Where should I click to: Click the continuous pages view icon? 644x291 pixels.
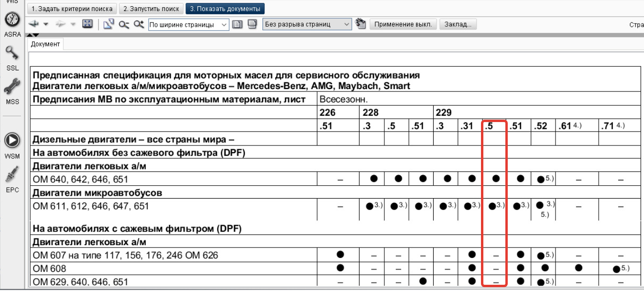pyautogui.click(x=253, y=24)
